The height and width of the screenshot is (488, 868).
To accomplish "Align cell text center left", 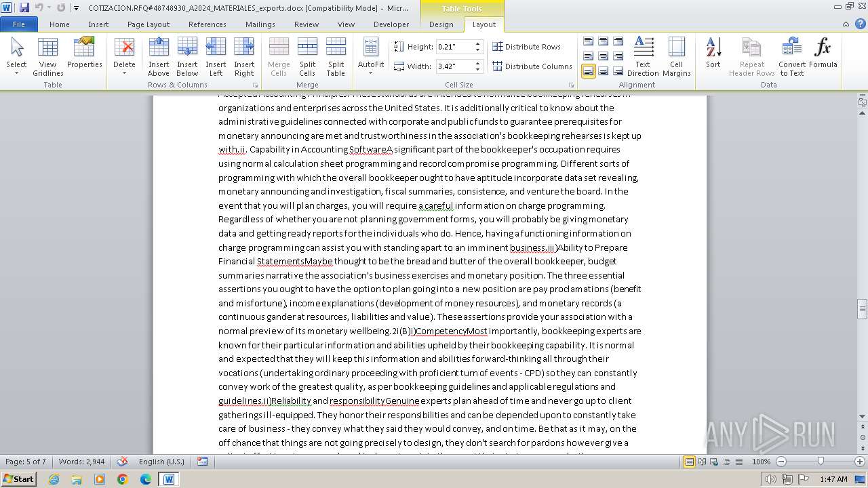I will point(588,56).
